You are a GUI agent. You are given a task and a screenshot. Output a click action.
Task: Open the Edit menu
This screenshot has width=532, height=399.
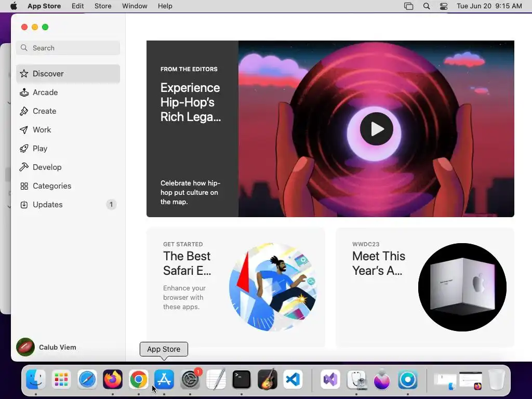click(x=78, y=6)
